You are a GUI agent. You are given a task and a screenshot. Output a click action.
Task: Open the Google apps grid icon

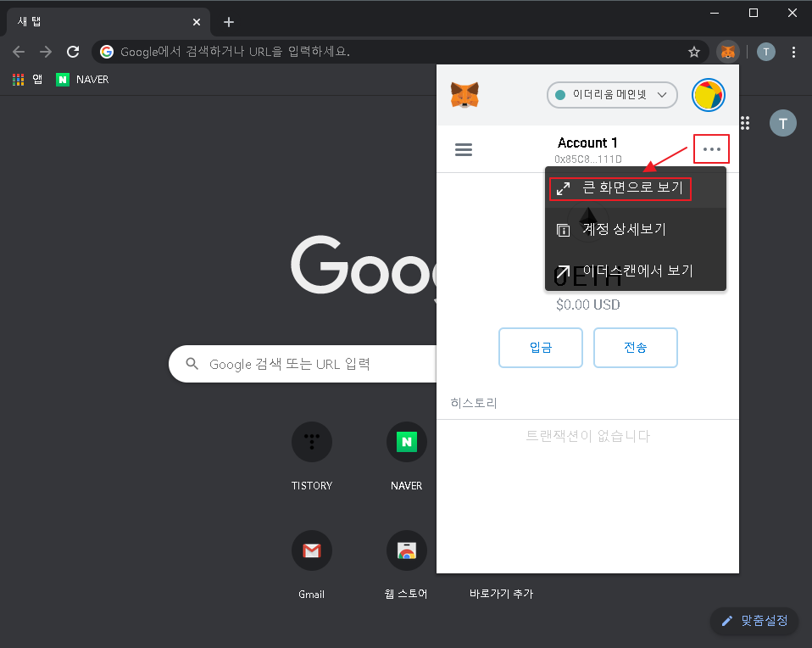point(745,123)
